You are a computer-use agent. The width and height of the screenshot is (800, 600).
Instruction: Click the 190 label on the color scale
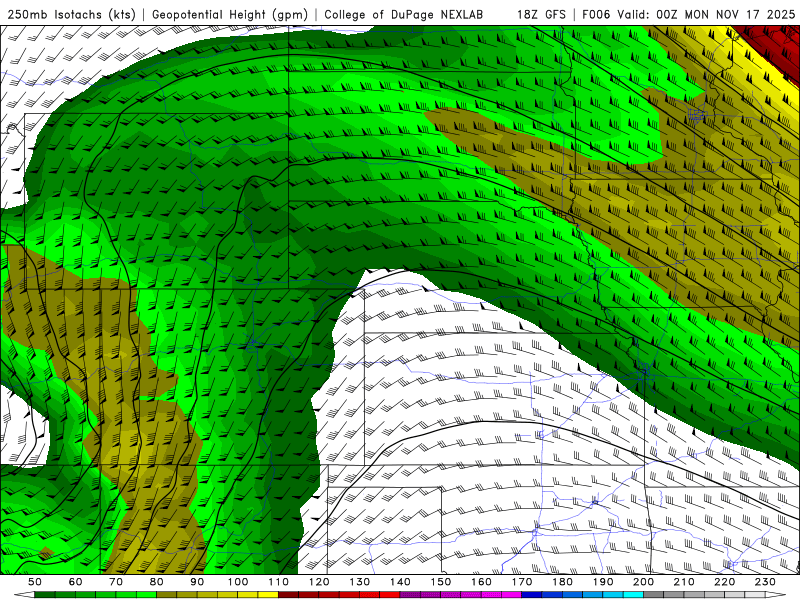pos(603,582)
